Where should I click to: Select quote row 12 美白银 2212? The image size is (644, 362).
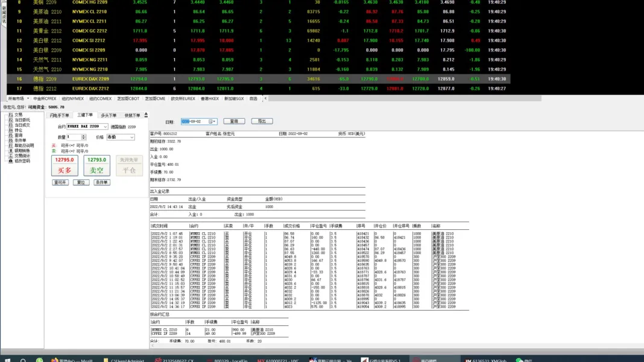click(258, 40)
